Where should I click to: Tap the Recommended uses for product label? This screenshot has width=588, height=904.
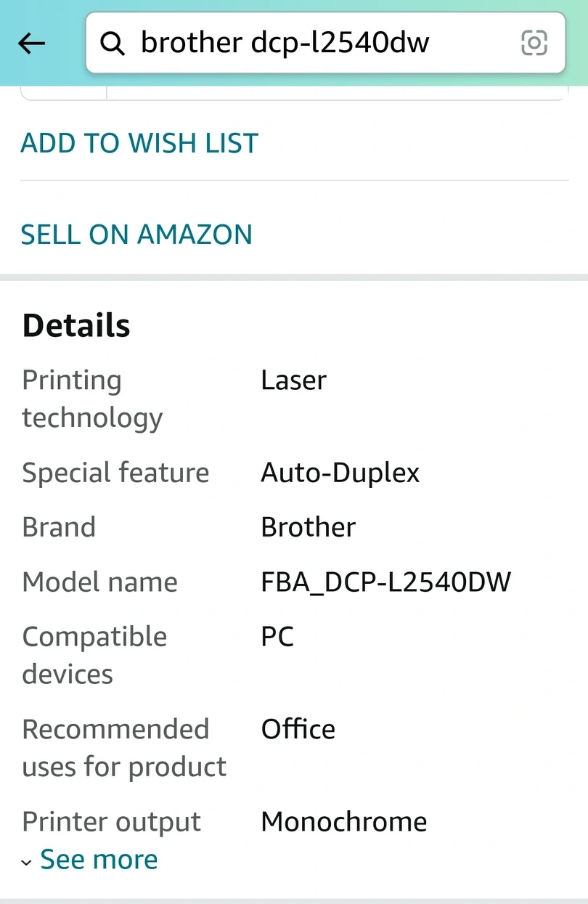[x=124, y=748]
